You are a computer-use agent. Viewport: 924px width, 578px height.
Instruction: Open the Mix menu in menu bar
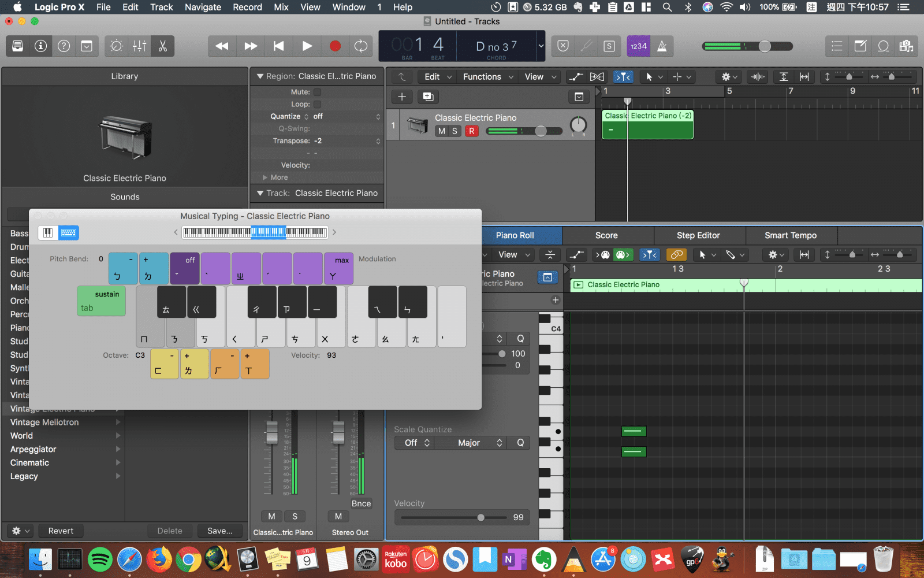(281, 7)
